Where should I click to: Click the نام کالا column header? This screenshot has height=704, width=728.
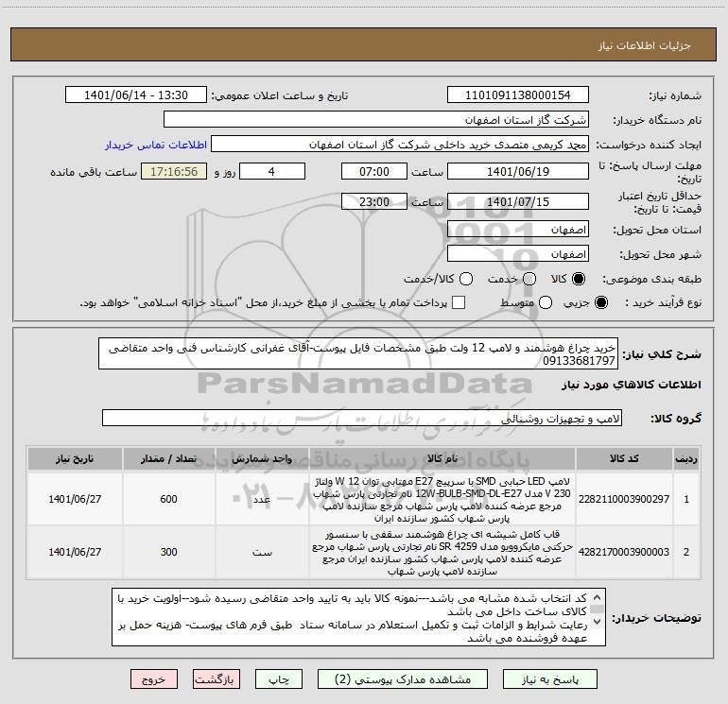pyautogui.click(x=442, y=458)
